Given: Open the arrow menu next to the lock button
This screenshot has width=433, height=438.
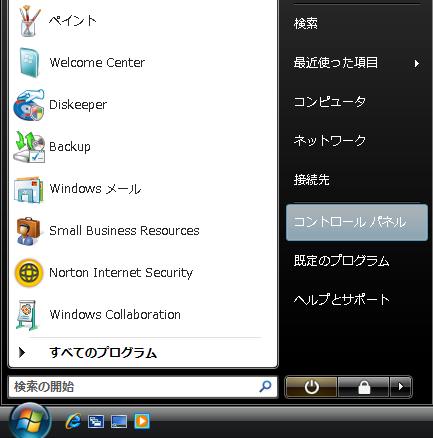Looking at the screenshot, I should coord(400,387).
